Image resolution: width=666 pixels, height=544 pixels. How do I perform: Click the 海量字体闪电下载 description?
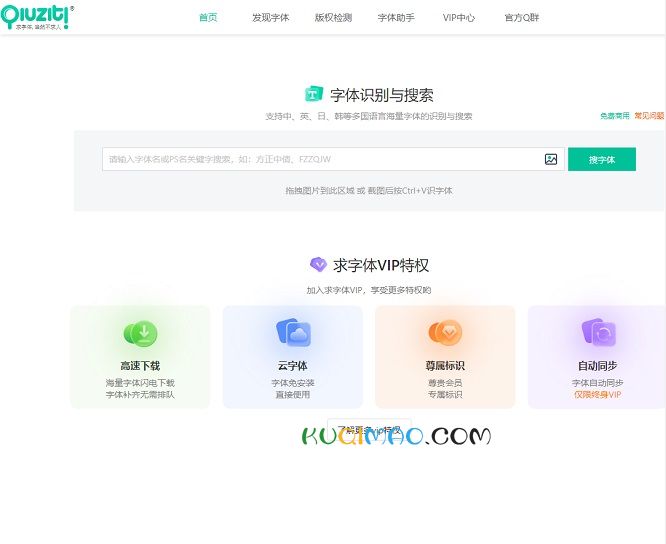[x=140, y=383]
